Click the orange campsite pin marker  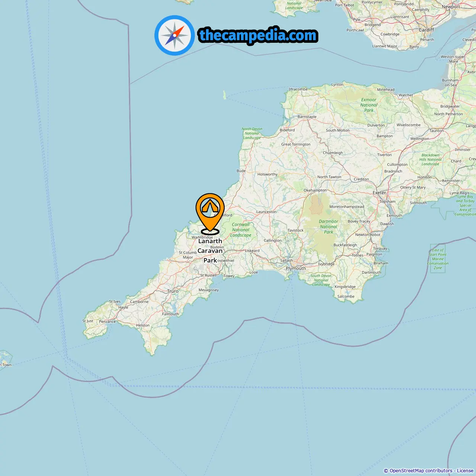tap(210, 214)
